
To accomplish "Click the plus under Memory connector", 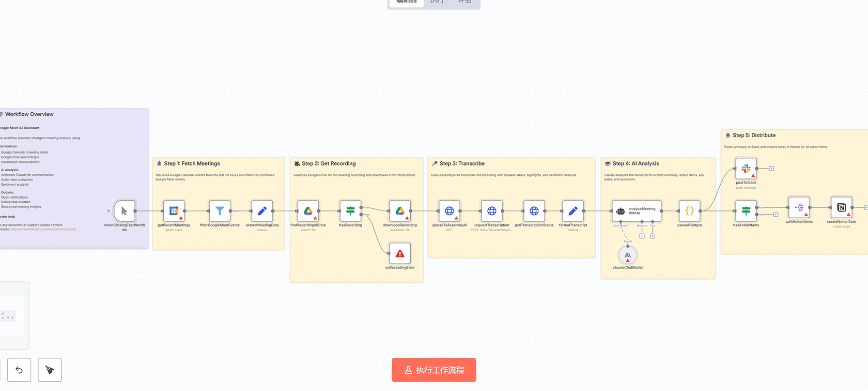I will point(642,236).
